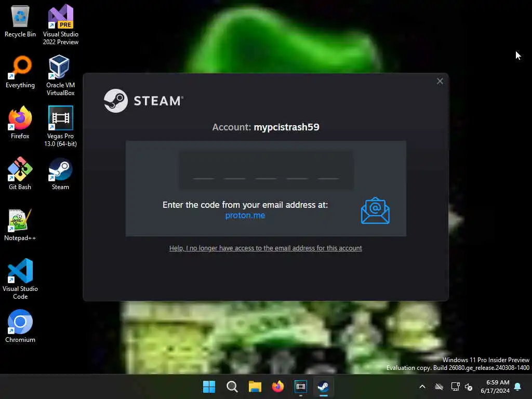The image size is (532, 399).
Task: Select the Chromium desktop shortcut
Action: 20,326
